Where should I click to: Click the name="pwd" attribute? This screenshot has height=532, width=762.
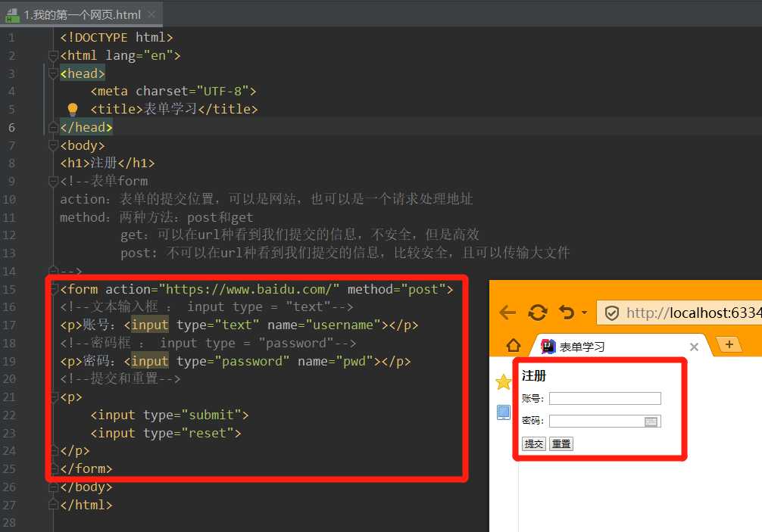(336, 362)
